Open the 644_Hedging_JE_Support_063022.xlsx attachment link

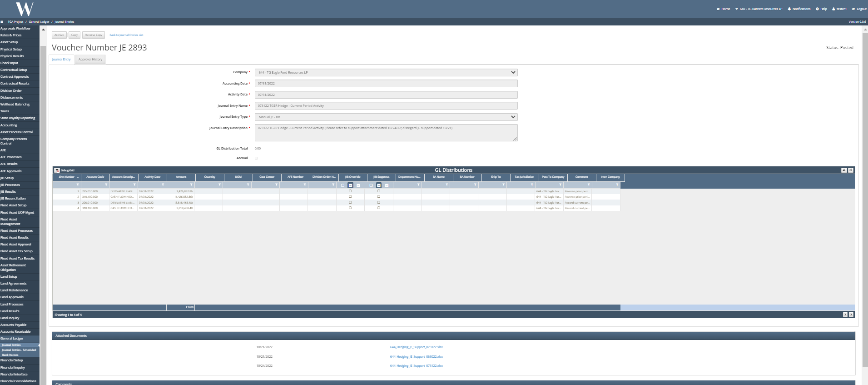coord(416,357)
